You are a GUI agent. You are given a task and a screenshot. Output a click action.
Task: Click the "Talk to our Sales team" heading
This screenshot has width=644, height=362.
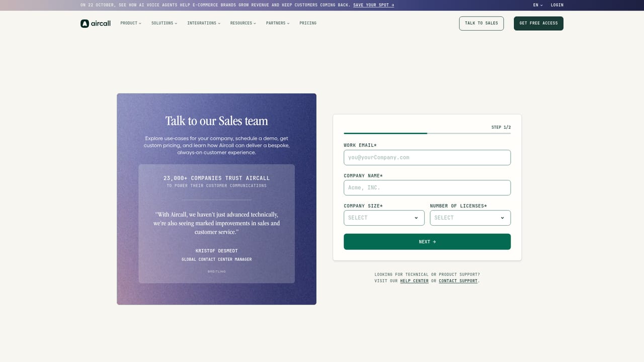pos(217,121)
